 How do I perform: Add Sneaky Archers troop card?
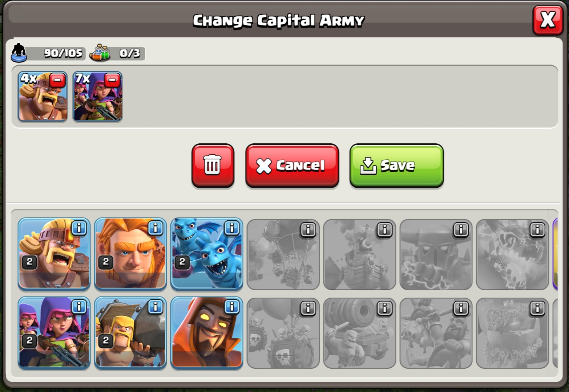pos(54,333)
